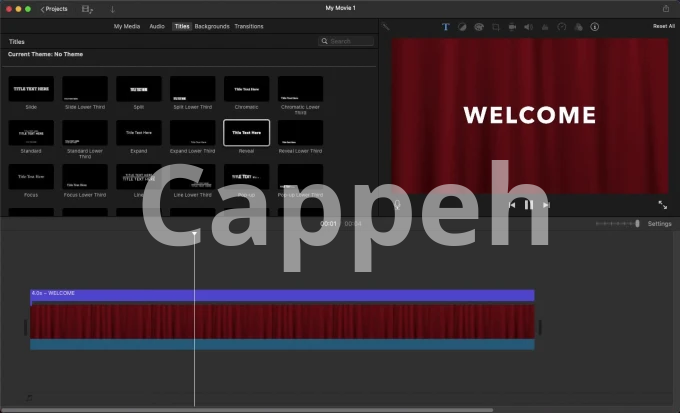Toggle fullscreen playback of the viewer
The height and width of the screenshot is (413, 680).
tap(662, 204)
